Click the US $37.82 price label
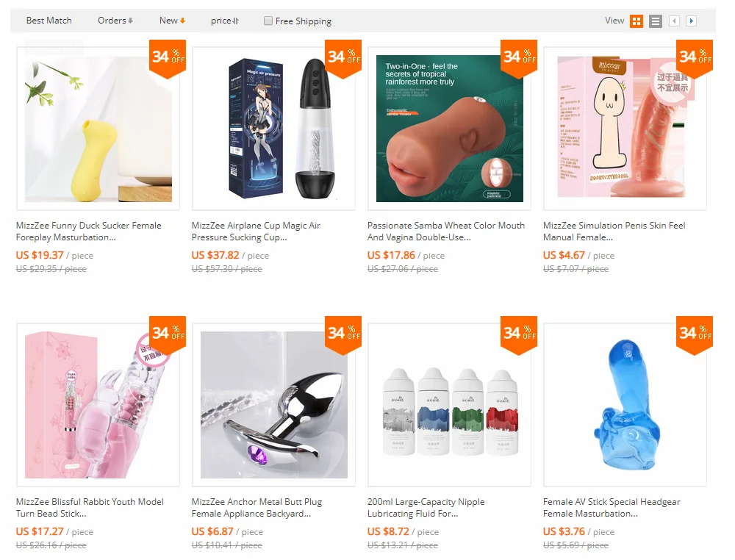Viewport: 735px width, 560px height. point(215,256)
